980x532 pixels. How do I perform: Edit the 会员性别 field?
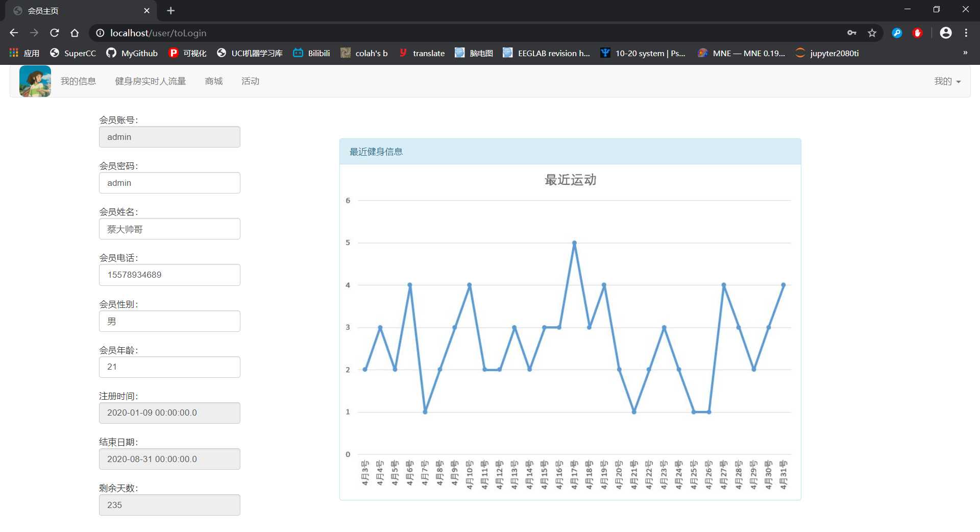pos(169,321)
